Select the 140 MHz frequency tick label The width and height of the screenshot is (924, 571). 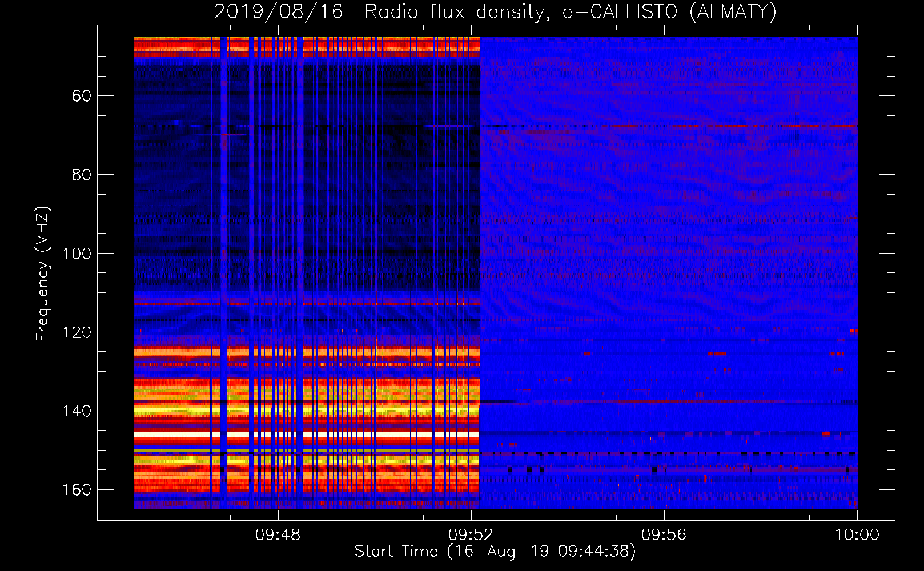pyautogui.click(x=77, y=411)
